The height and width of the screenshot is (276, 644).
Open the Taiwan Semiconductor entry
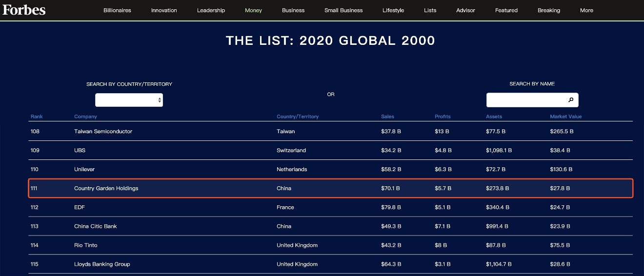[103, 131]
